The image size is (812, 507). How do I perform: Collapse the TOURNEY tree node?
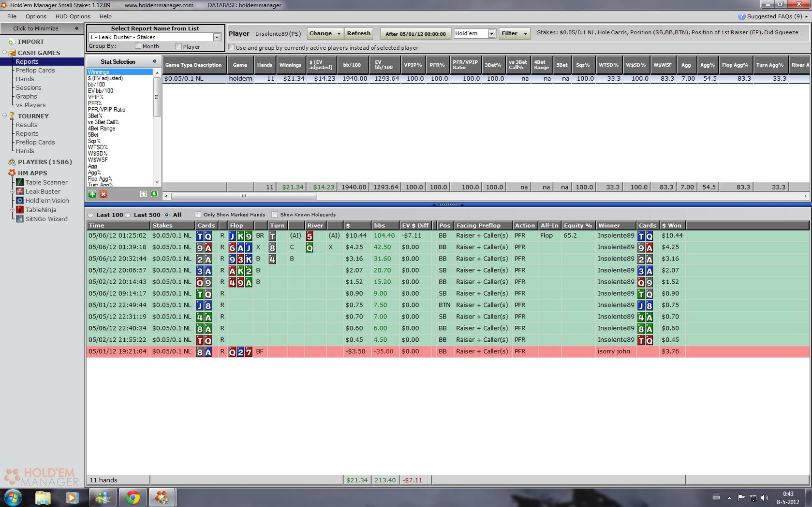click(4, 116)
